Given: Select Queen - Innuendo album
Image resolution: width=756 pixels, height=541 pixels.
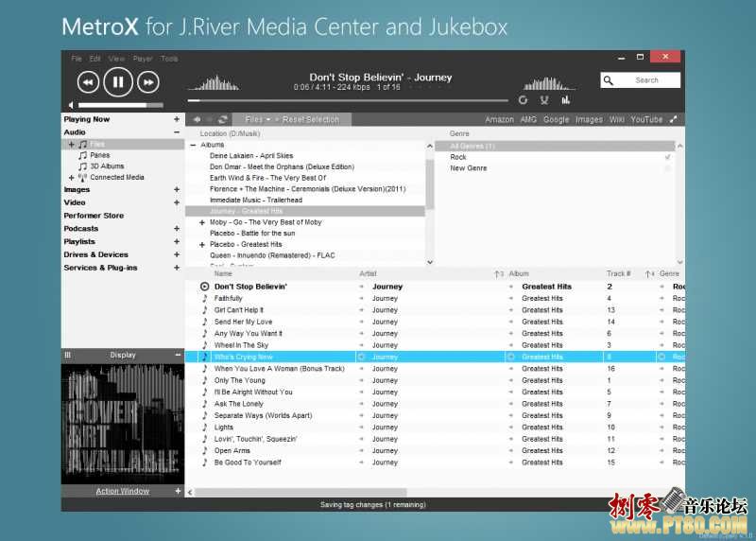Looking at the screenshot, I should (272, 255).
